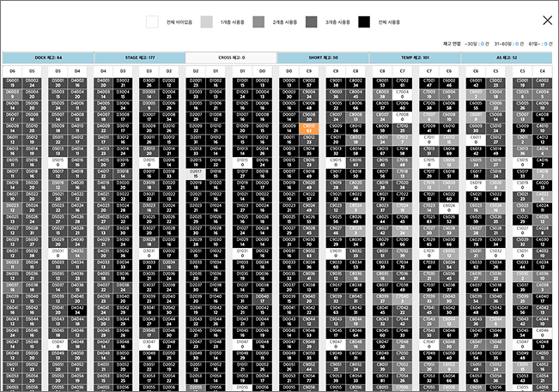Open the SHORT 재고 zone tab
Image resolution: width=559 pixels, height=392 pixels.
[323, 57]
